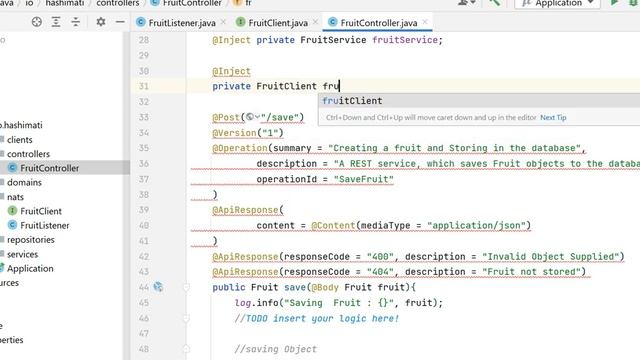
Task: Select the FruitController.java tab
Action: click(379, 23)
